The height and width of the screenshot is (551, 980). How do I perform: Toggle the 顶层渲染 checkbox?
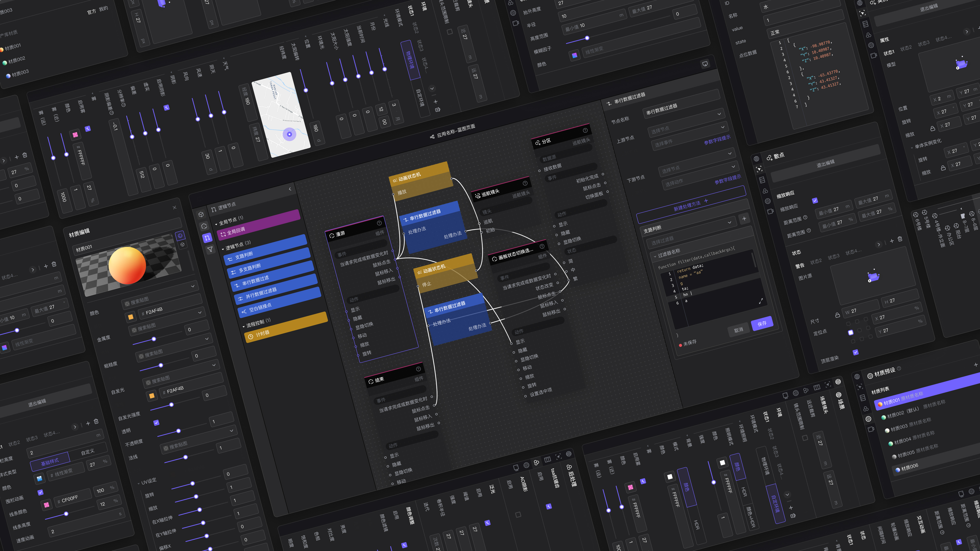point(856,352)
